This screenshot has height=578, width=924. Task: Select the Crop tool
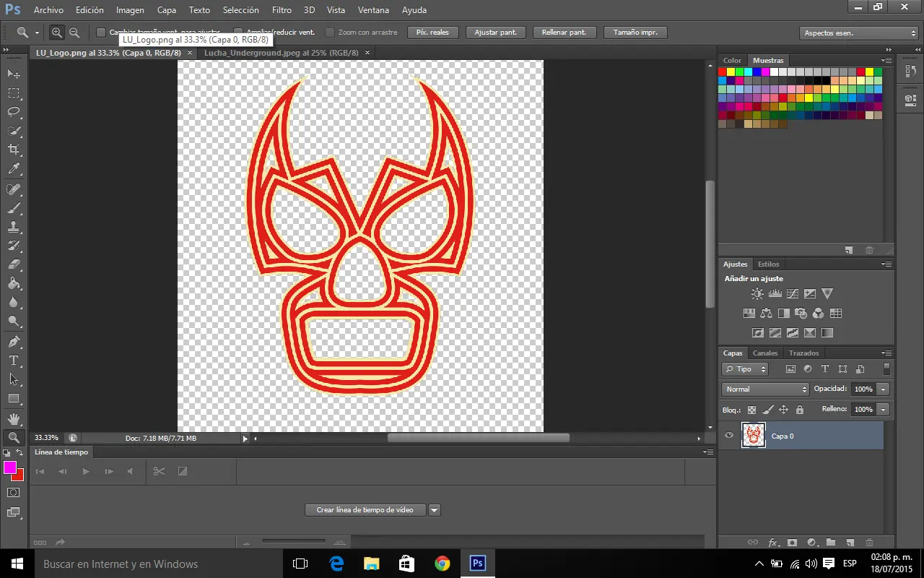pyautogui.click(x=14, y=150)
